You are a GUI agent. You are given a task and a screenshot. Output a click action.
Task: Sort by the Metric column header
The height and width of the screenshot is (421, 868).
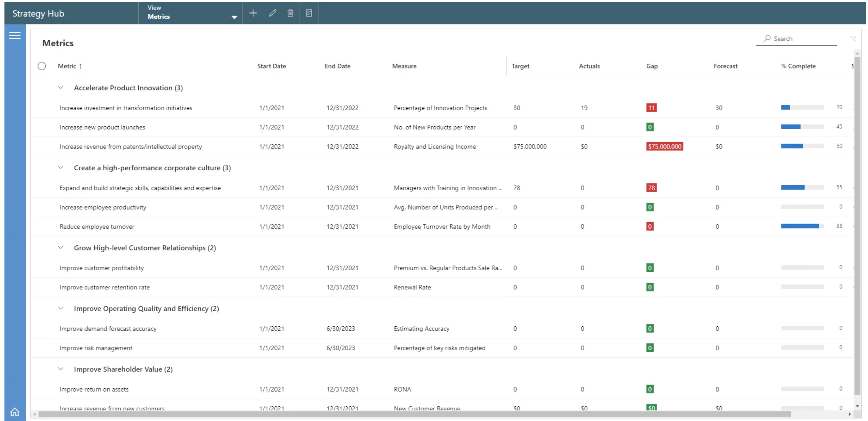coord(67,66)
